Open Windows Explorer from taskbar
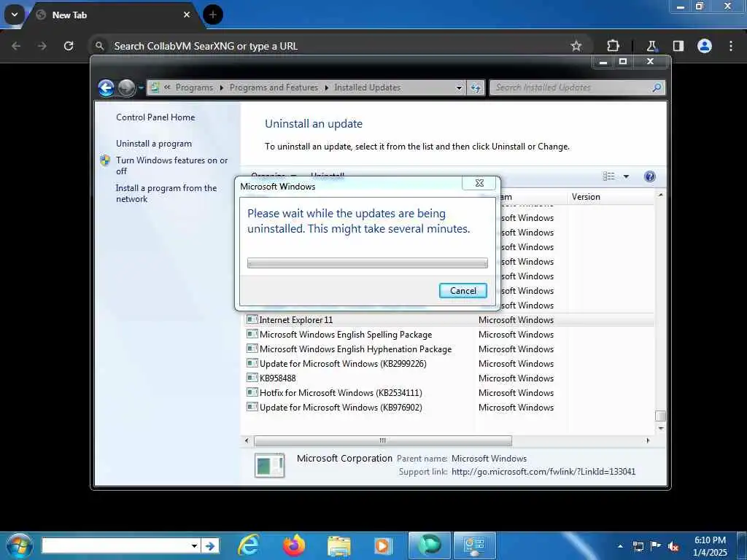 (338, 545)
